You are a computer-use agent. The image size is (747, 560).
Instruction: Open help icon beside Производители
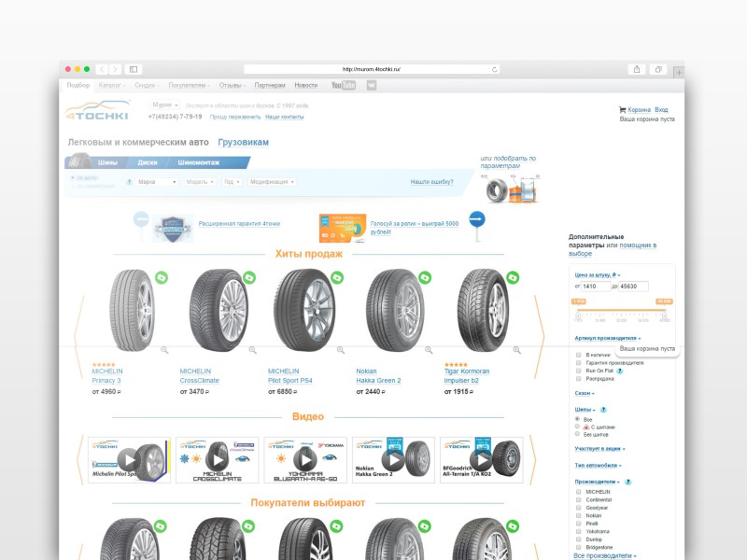coord(627,482)
